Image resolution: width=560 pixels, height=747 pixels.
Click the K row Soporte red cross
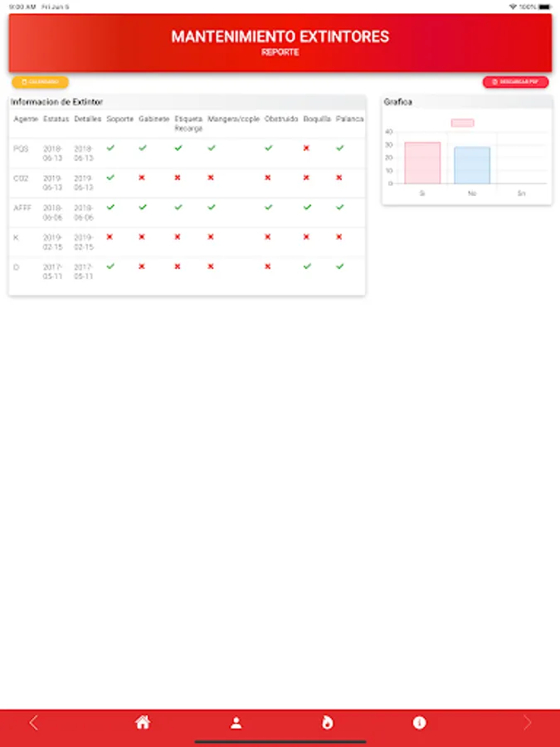point(110,237)
